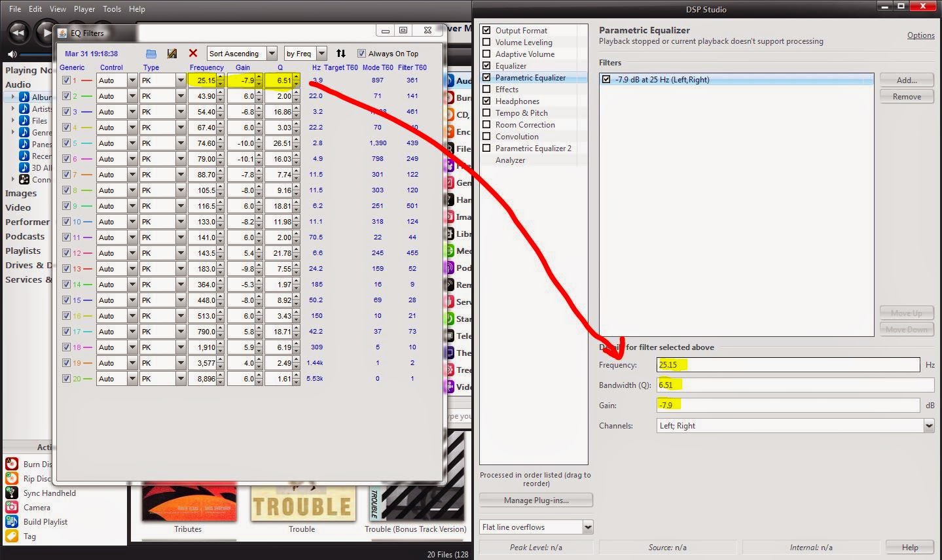Image resolution: width=942 pixels, height=560 pixels.
Task: Open the folder icon in EQ Filters toolbar
Action: [151, 54]
